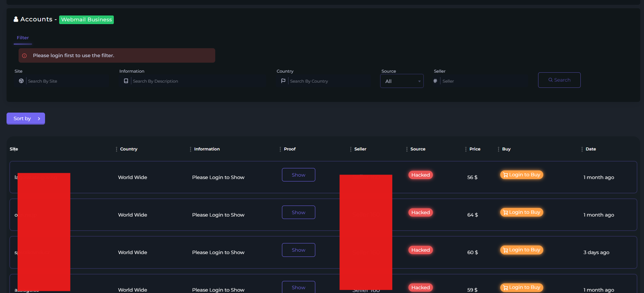Click the book icon in Information field
Image resolution: width=644 pixels, height=293 pixels.
126,81
